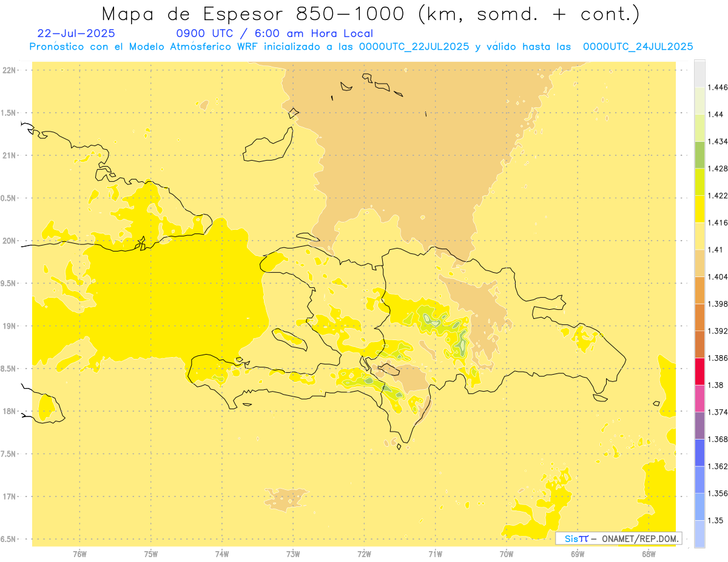Click the 21N latitude label
Viewport: 728px width, 562px height.
[10, 156]
